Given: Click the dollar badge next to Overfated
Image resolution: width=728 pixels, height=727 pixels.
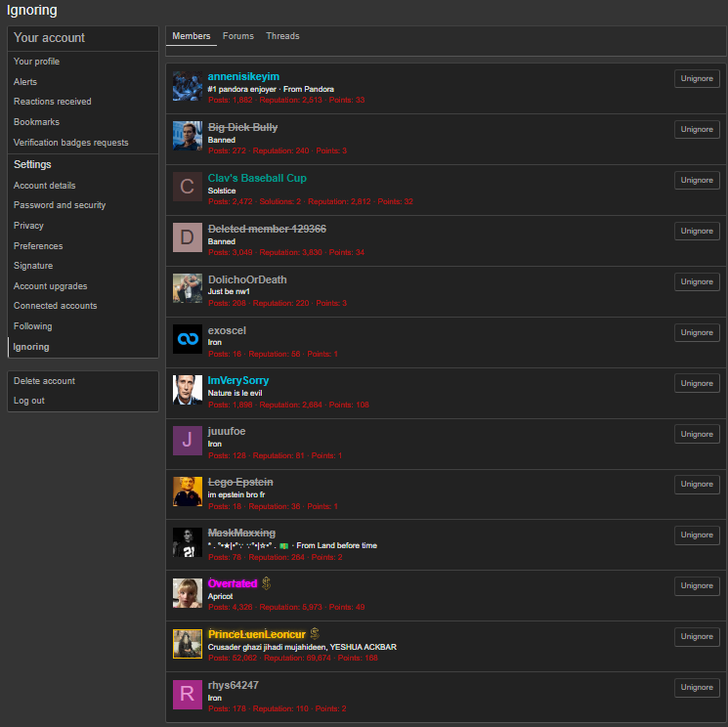Looking at the screenshot, I should pos(267,583).
